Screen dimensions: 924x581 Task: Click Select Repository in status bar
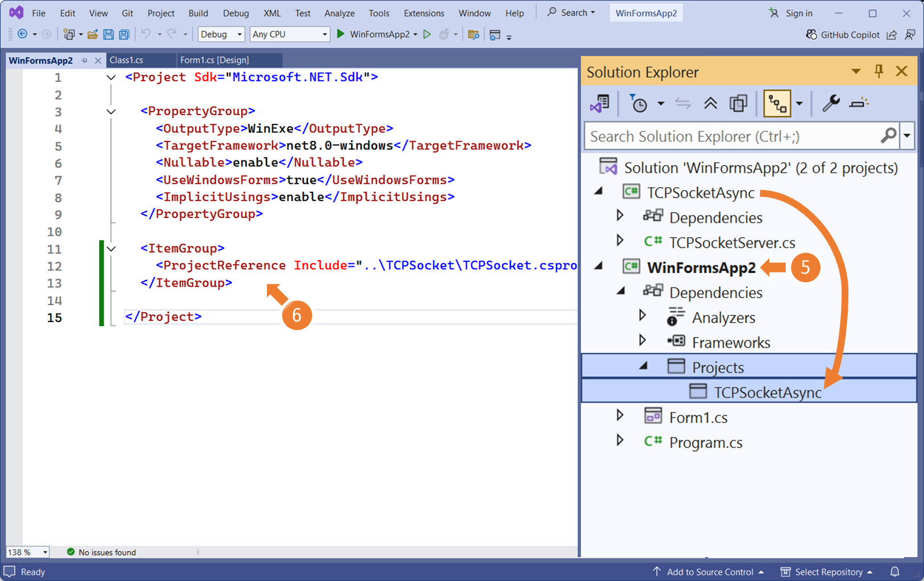coord(827,572)
